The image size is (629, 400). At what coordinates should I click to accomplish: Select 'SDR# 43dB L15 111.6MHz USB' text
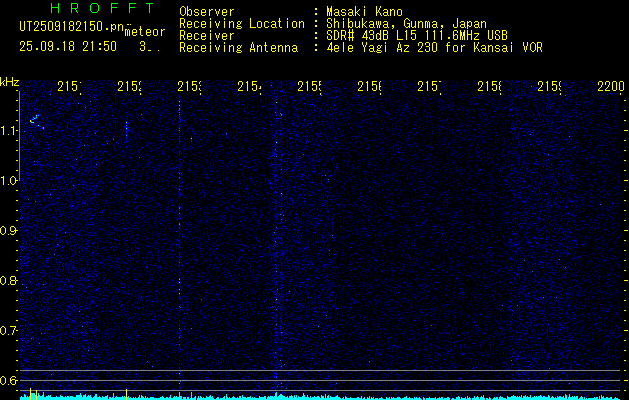(x=417, y=36)
